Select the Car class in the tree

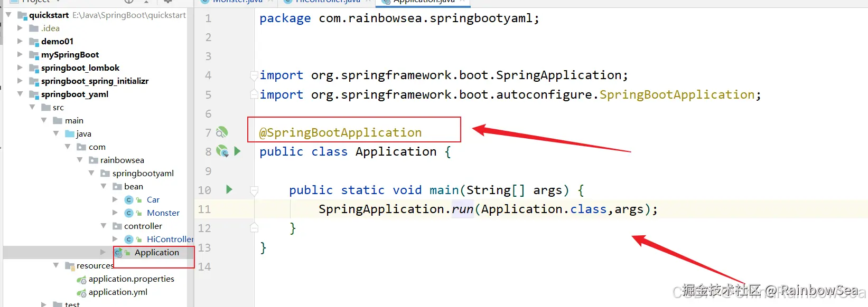[153, 200]
